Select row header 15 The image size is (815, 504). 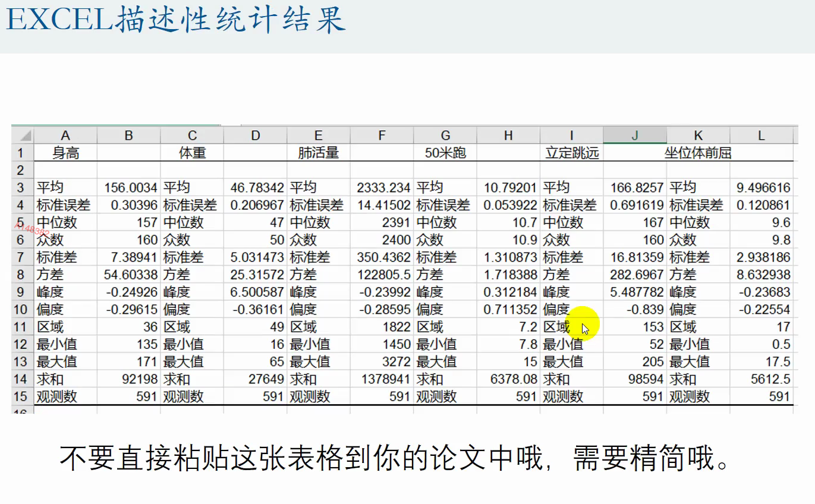(23, 396)
